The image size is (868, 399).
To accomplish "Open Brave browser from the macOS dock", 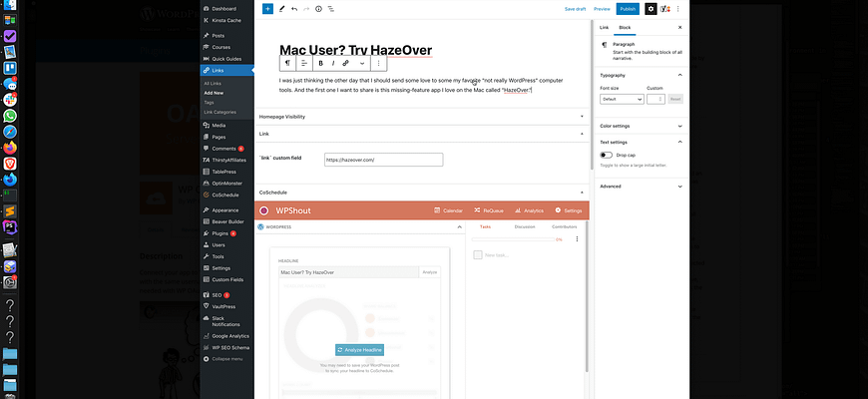I will pos(10,164).
